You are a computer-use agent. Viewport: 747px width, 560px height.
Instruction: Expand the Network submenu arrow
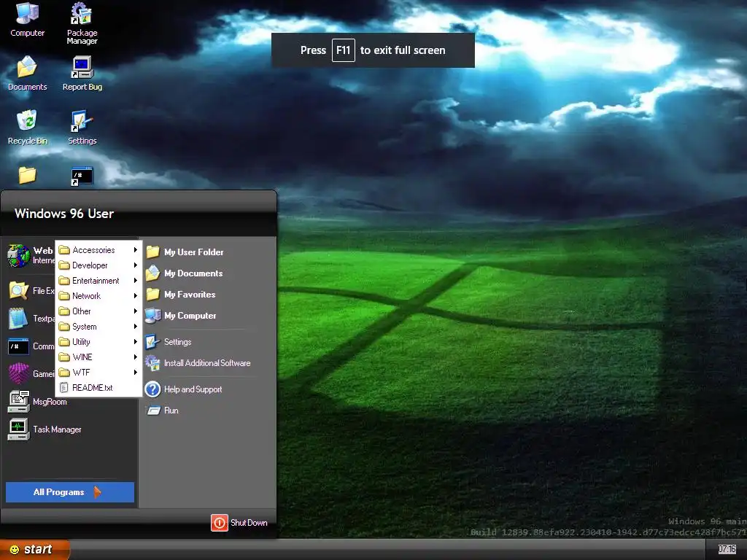tap(135, 296)
